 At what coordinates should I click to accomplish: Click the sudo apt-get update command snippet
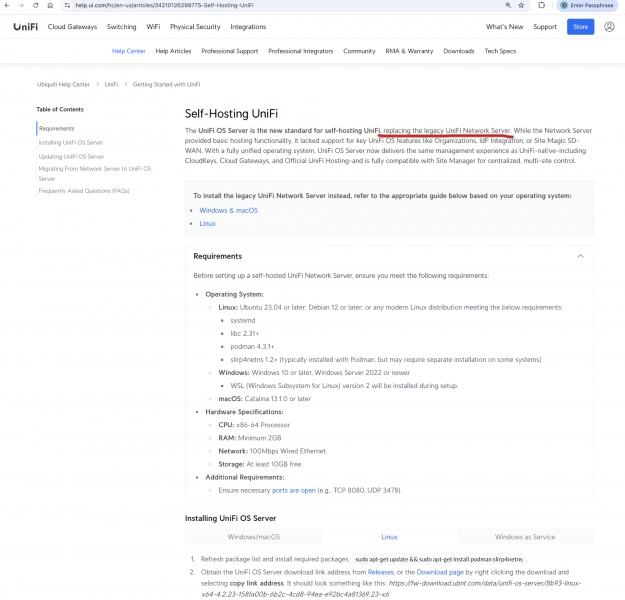tap(439, 559)
